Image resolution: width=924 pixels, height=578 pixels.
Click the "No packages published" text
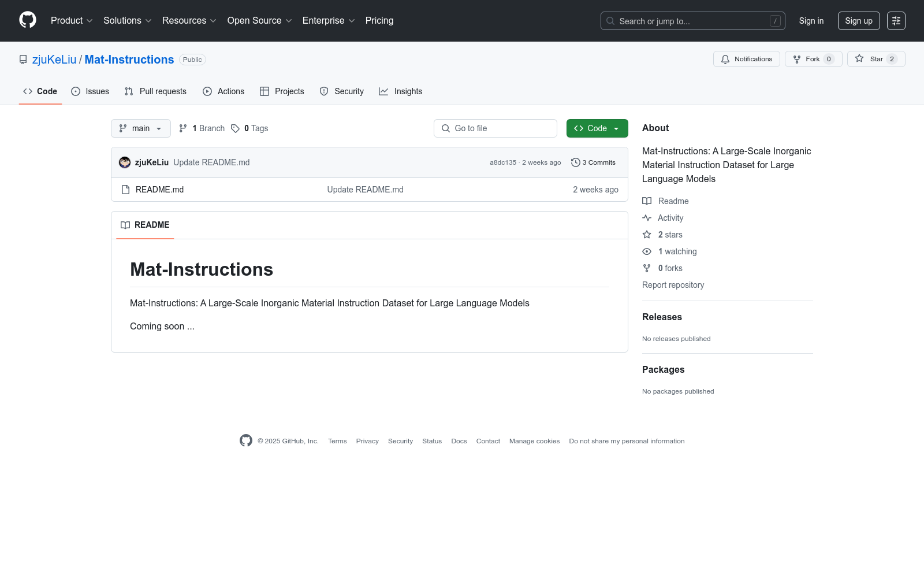tap(678, 391)
